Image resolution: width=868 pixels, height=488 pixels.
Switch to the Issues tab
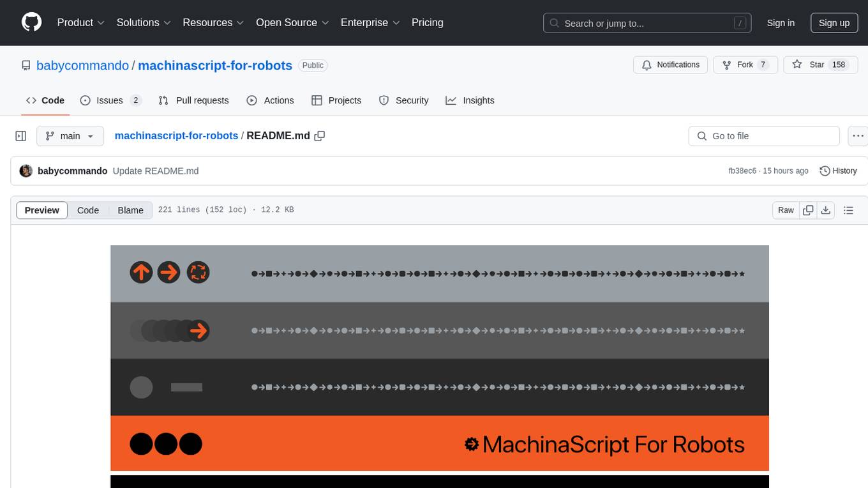110,100
